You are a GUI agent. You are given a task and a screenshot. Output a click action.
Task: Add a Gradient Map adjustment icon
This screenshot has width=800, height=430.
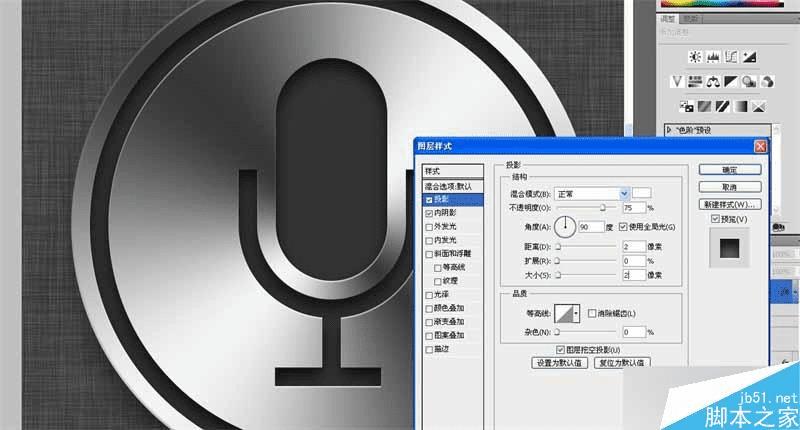[x=741, y=107]
